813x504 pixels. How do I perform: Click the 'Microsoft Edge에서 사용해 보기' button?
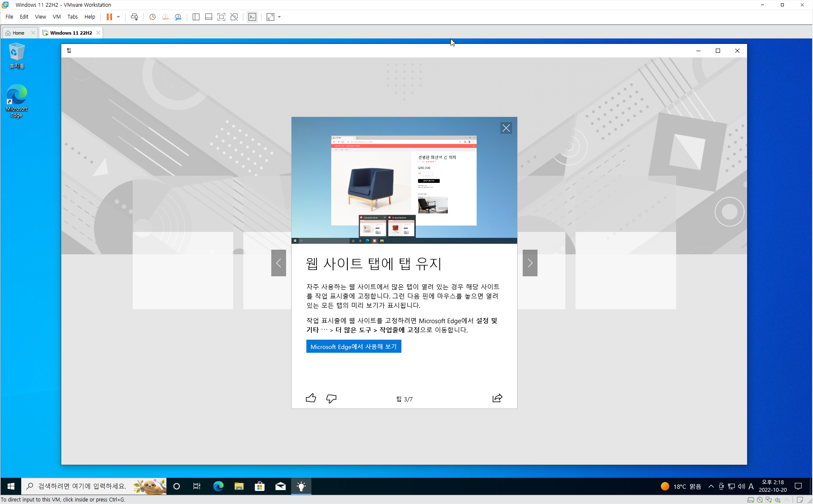[354, 346]
